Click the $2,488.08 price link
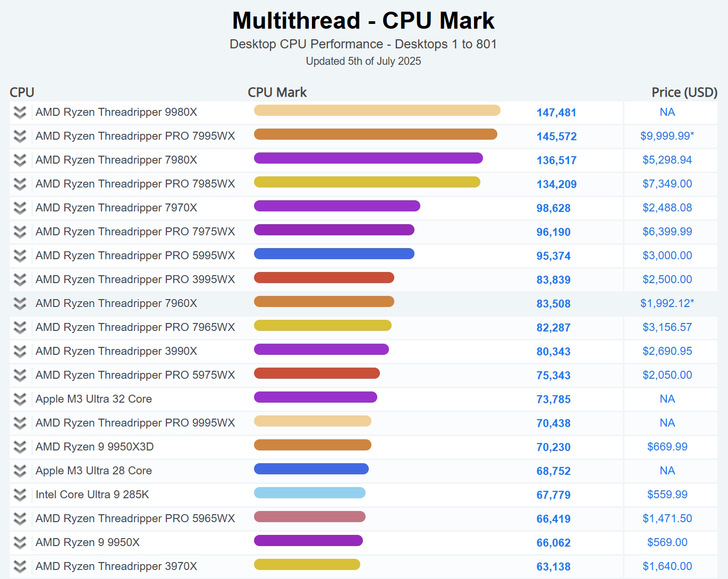The image size is (728, 579). [x=667, y=208]
